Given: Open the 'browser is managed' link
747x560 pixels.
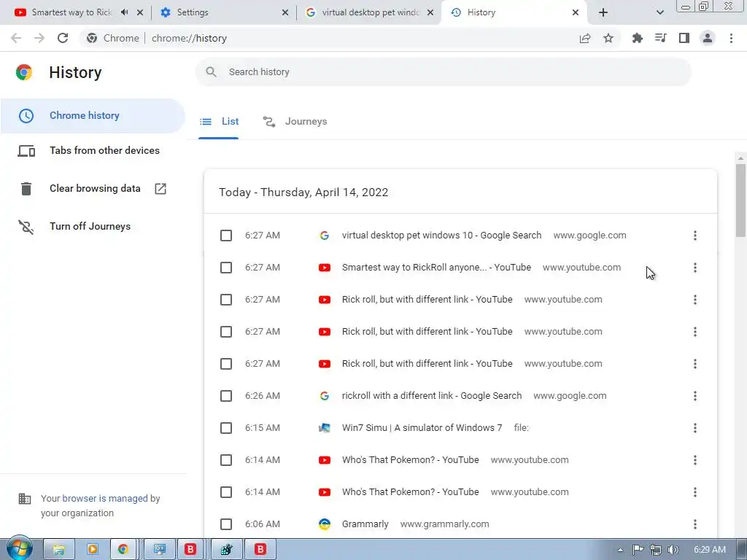Looking at the screenshot, I should click(105, 499).
